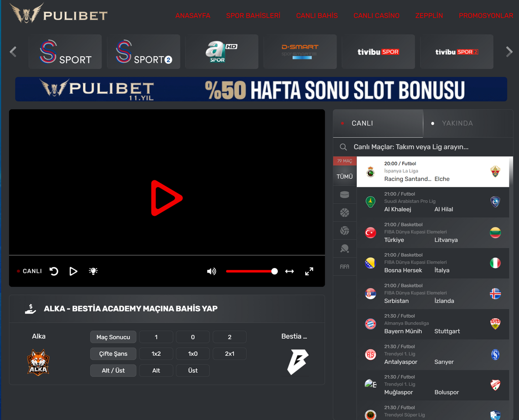Open Racing Santander vs Elche match
Viewport: 519px width, 420px height.
coord(433,172)
